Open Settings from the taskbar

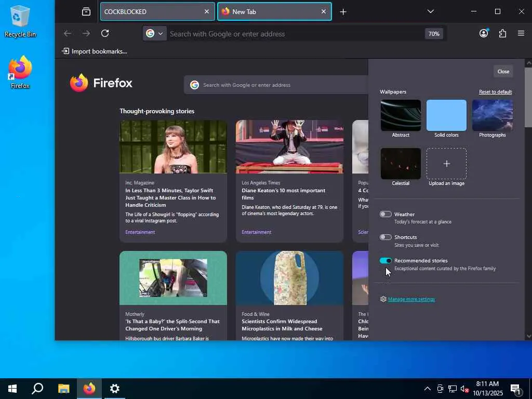click(115, 389)
